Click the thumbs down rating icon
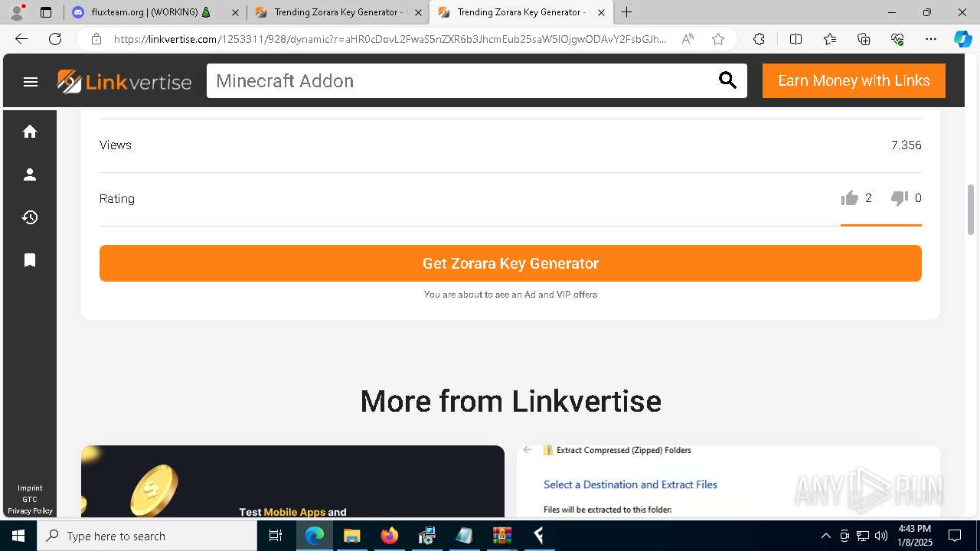The height and width of the screenshot is (551, 980). (x=900, y=198)
